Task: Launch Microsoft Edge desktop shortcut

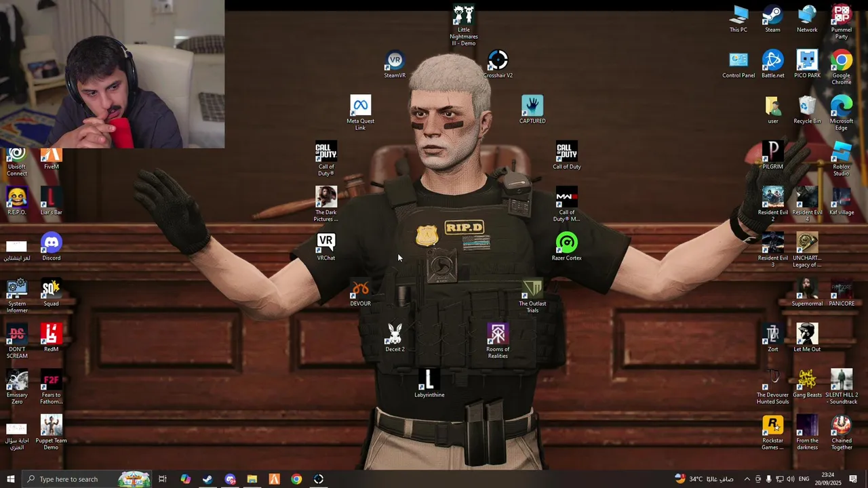Action: [x=842, y=113]
